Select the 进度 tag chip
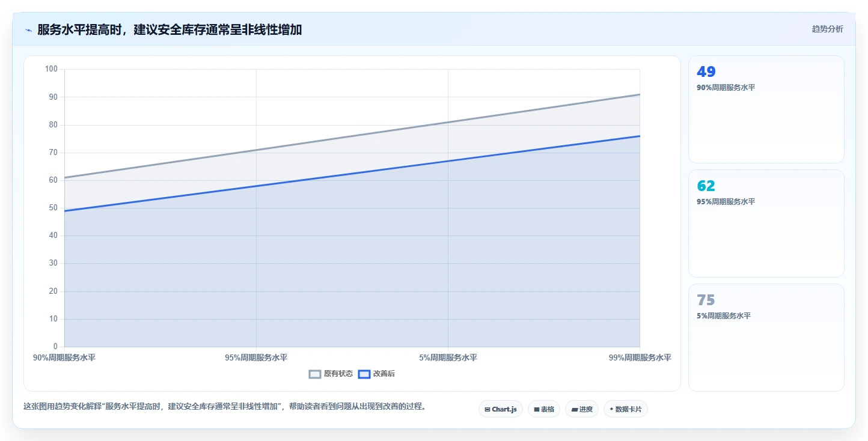Screen dimensions: 868x441 (582, 409)
